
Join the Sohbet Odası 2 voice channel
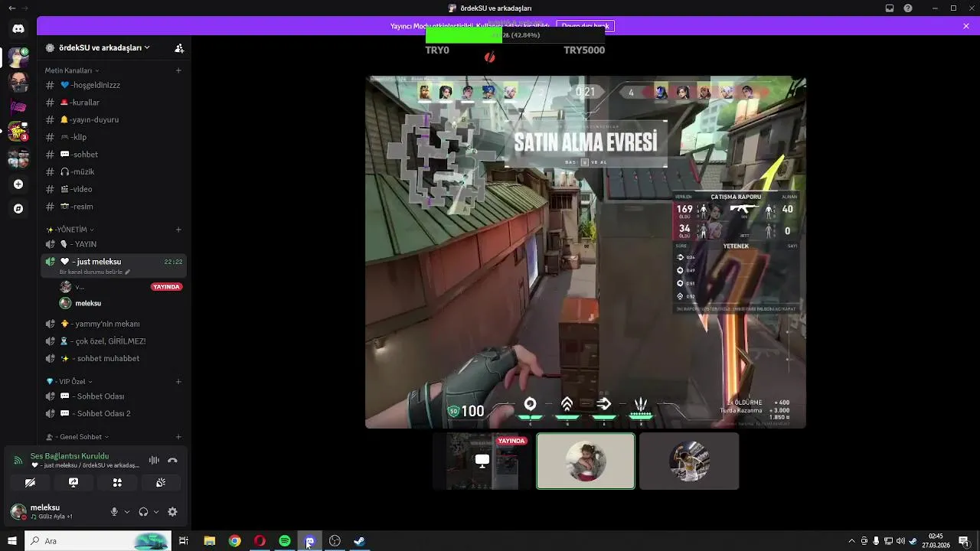point(113,414)
